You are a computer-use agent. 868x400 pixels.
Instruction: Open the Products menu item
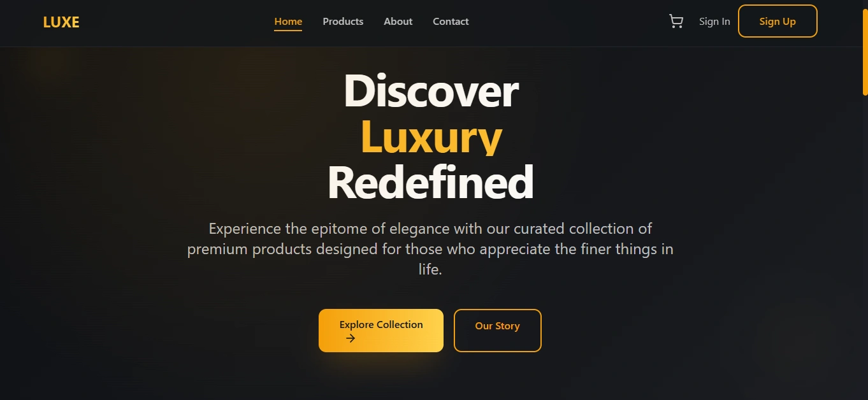pos(343,21)
